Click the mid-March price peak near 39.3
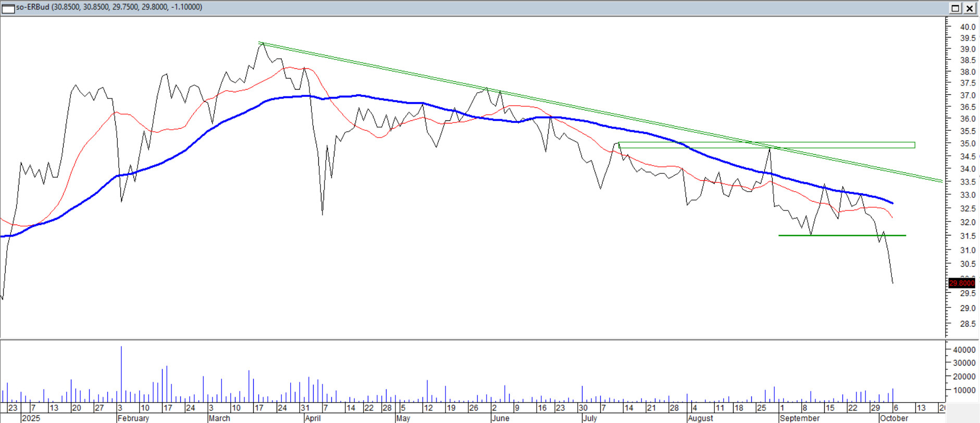980x423 pixels. (262, 44)
